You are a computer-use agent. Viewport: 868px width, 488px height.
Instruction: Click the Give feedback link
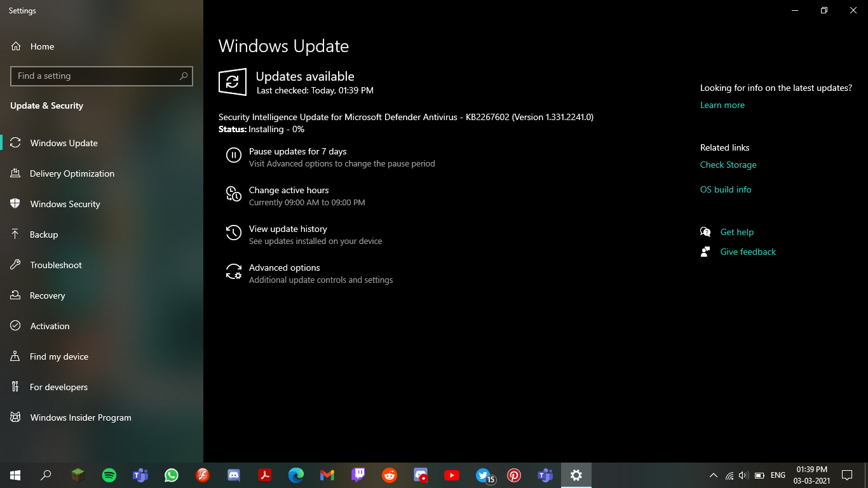[748, 252]
